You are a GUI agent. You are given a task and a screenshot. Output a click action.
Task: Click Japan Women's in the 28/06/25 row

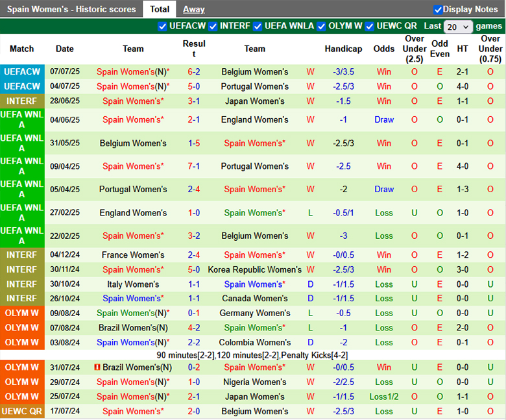(x=254, y=101)
